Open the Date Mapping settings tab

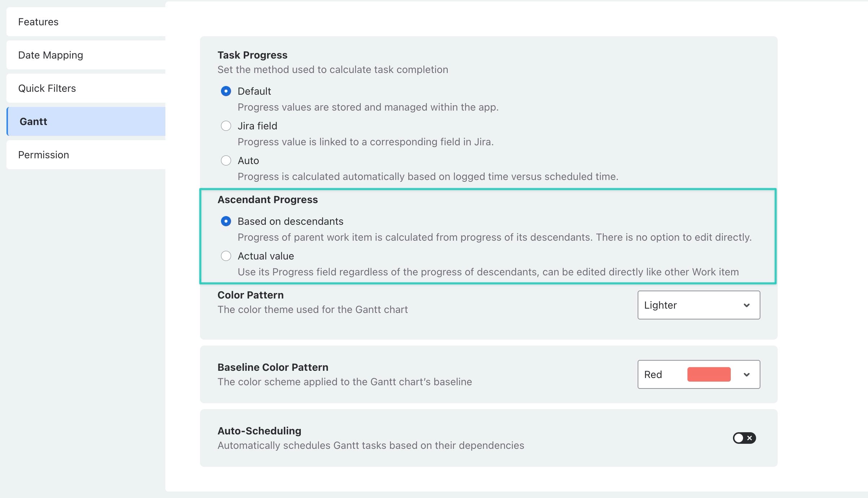click(x=86, y=55)
